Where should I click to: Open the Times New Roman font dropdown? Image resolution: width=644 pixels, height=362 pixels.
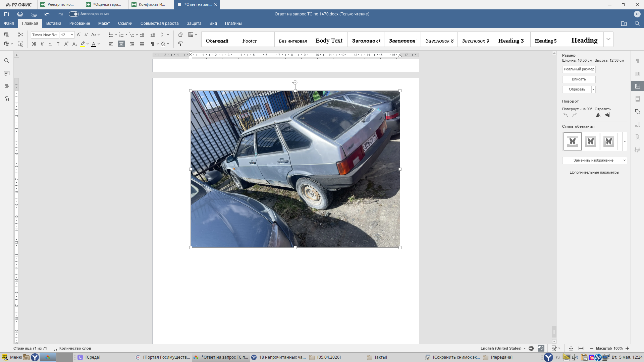coord(56,35)
